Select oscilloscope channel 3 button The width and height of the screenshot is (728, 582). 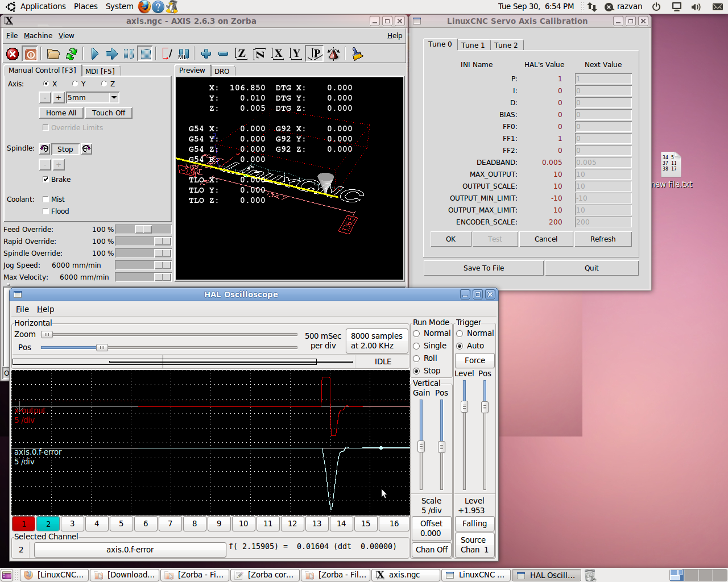click(72, 523)
